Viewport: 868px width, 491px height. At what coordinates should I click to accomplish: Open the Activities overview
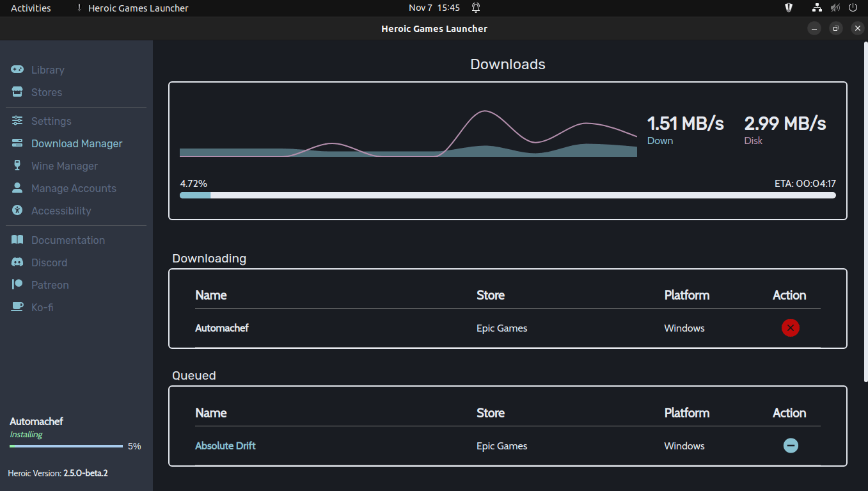tap(29, 8)
